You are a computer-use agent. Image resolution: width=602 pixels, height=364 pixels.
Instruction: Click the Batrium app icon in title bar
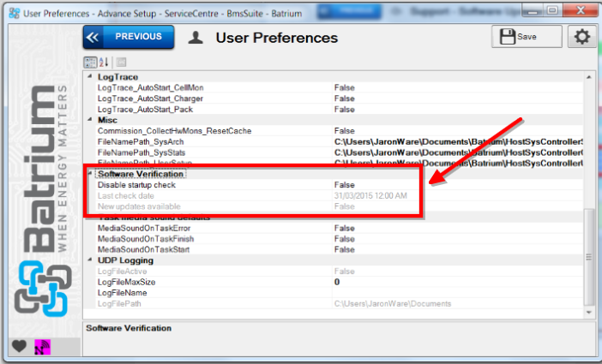coord(15,13)
